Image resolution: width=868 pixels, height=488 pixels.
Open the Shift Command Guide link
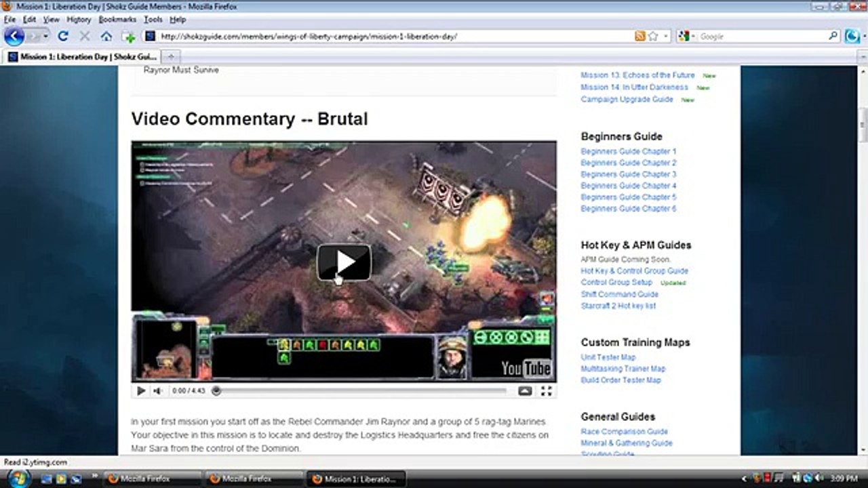pyautogui.click(x=619, y=294)
